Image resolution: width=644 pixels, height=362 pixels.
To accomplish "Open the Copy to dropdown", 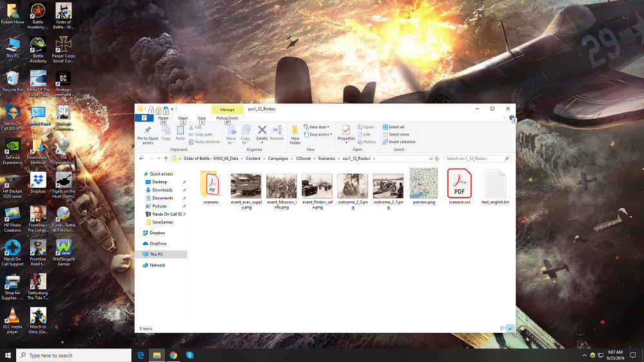I will coord(246,135).
